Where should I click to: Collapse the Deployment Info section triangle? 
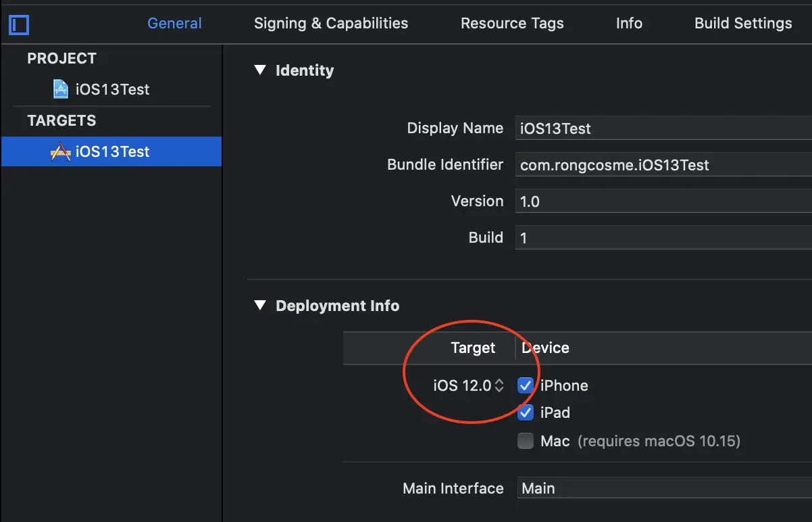[x=260, y=305]
